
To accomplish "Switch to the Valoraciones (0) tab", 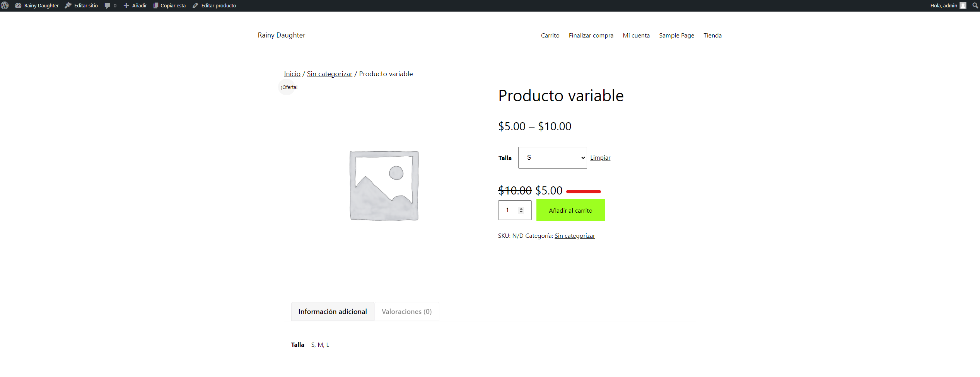I will click(406, 312).
